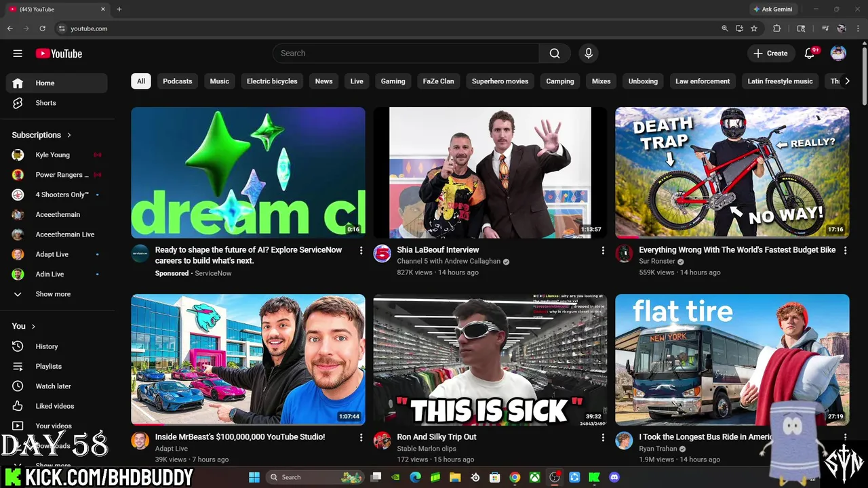Select the Music filter chip
Viewport: 868px width, 488px height.
click(x=220, y=81)
